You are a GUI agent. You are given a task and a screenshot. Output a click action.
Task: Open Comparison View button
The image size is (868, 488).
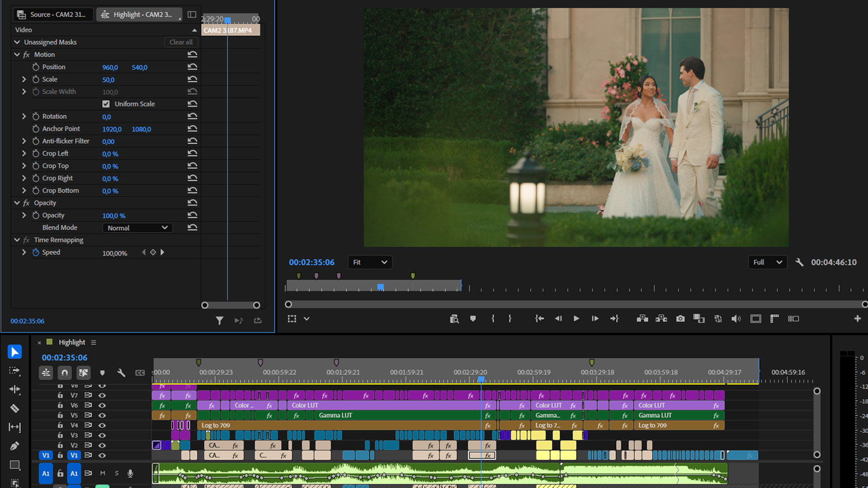(699, 319)
